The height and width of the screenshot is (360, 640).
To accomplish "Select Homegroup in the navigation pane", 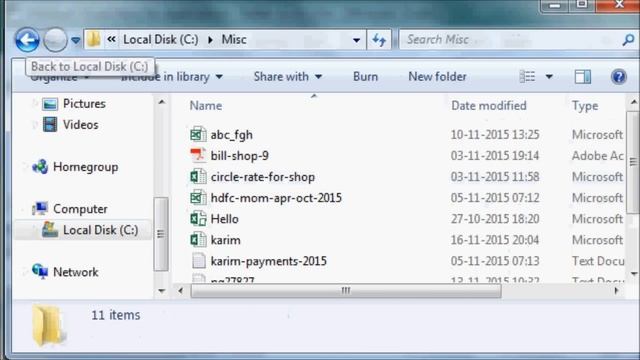I will [86, 167].
